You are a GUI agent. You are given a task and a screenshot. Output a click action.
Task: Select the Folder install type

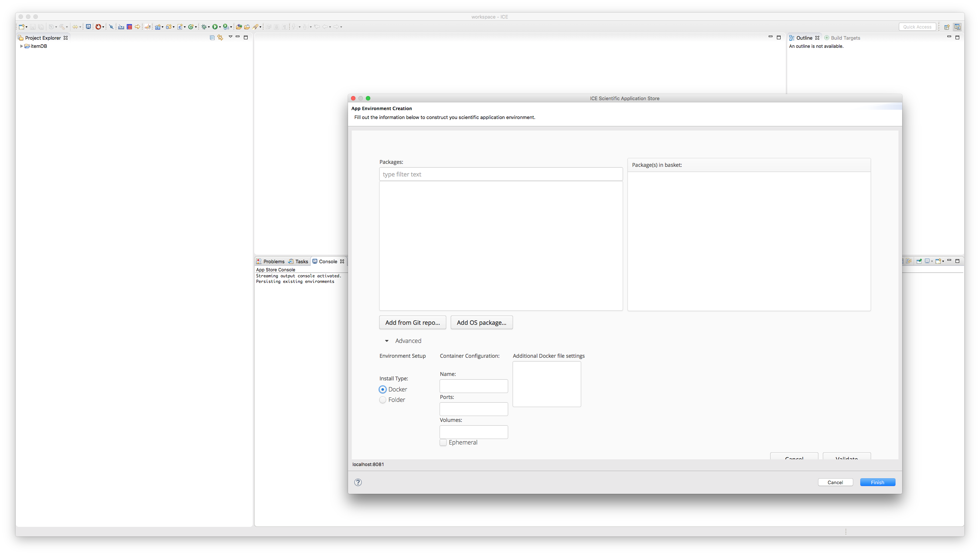click(383, 400)
